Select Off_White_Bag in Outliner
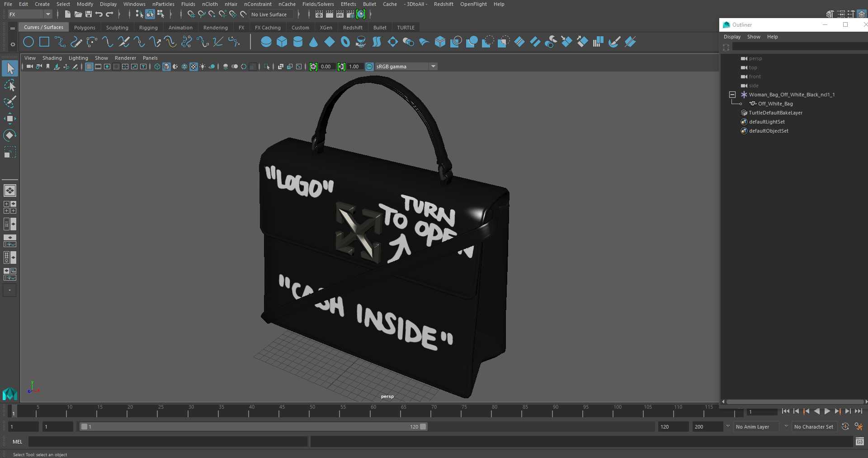 coord(775,104)
